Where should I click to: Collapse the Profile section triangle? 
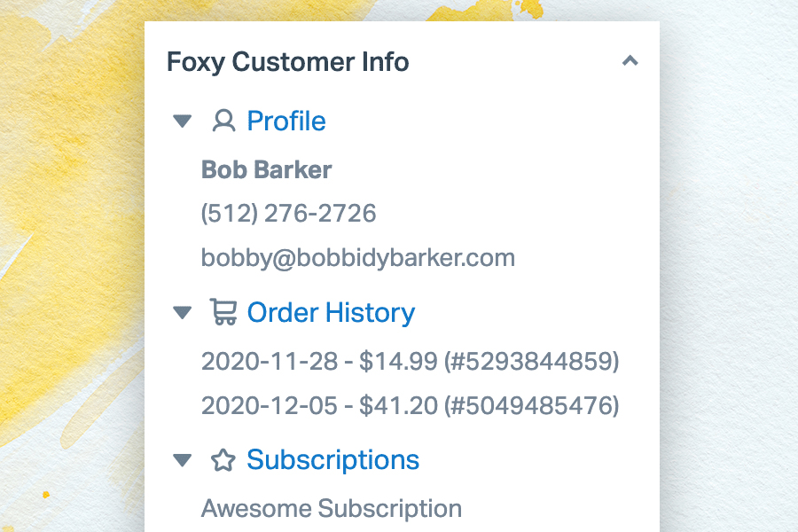tap(182, 121)
